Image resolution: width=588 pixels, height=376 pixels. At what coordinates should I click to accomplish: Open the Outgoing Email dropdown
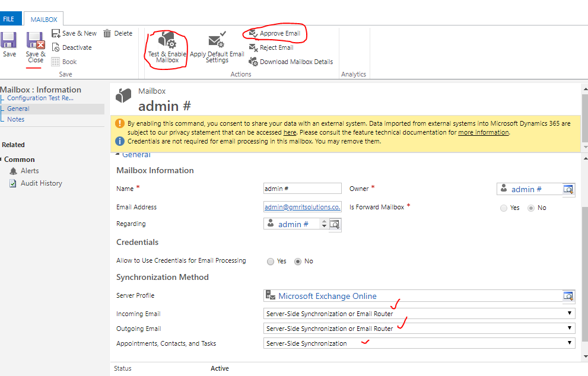click(419, 329)
